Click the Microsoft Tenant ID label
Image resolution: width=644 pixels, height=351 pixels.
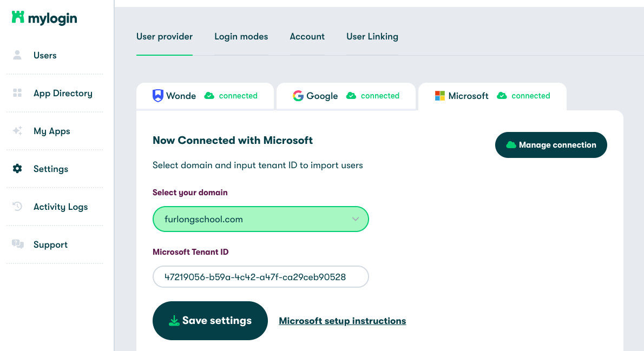click(x=190, y=252)
